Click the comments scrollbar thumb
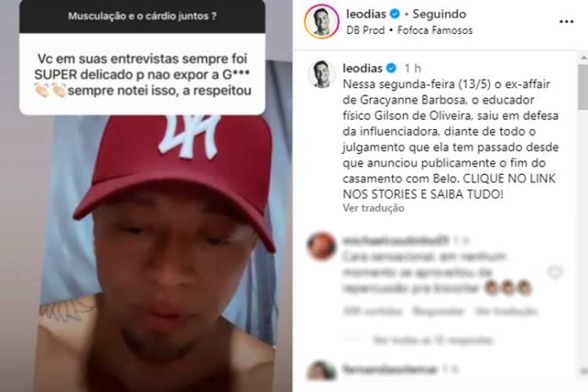588x392 pixels. (x=584, y=87)
